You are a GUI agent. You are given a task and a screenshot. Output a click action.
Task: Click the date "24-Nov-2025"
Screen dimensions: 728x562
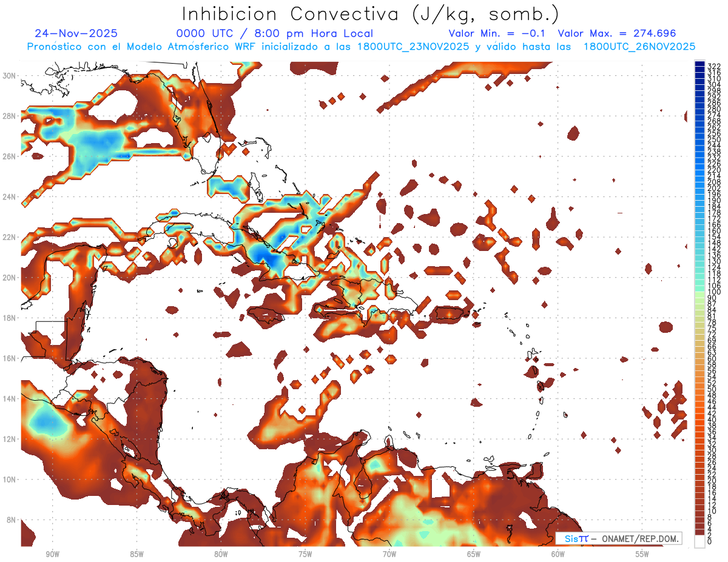click(76, 33)
